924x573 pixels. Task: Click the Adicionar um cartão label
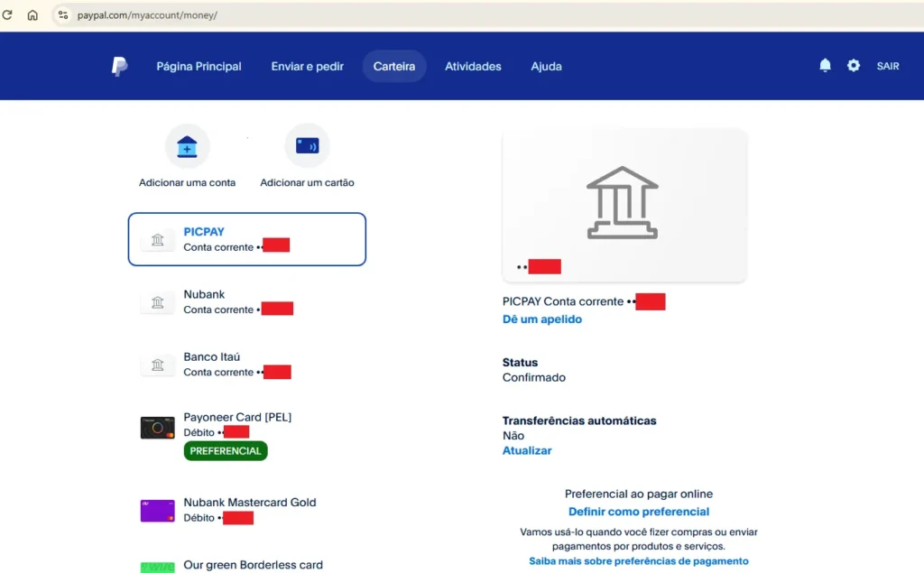(307, 183)
